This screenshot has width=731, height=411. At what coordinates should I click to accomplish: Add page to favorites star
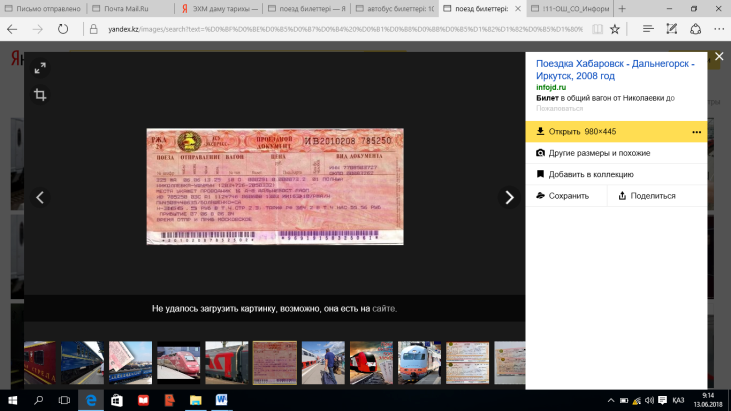(x=615, y=29)
